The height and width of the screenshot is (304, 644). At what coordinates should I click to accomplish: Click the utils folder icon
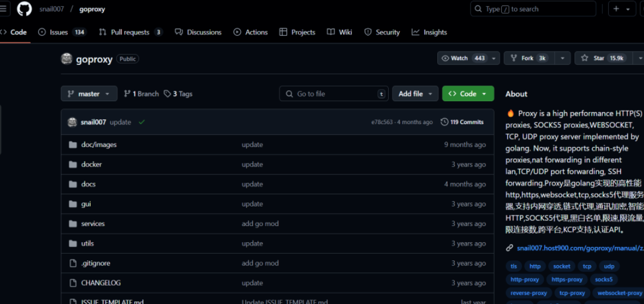(73, 243)
